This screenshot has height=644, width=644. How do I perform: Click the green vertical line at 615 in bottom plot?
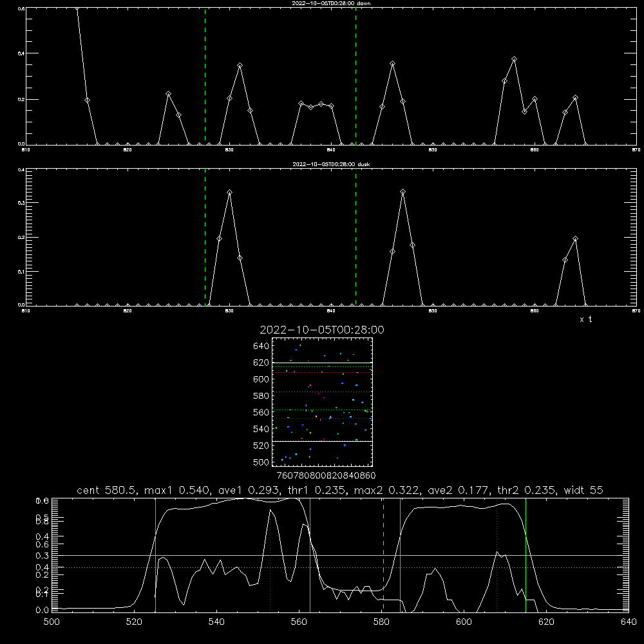point(526,554)
